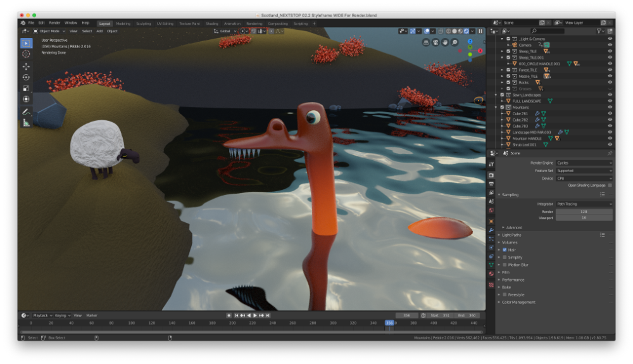This screenshot has height=364, width=633.
Task: Click the viewport camera view icon
Action: [436, 42]
